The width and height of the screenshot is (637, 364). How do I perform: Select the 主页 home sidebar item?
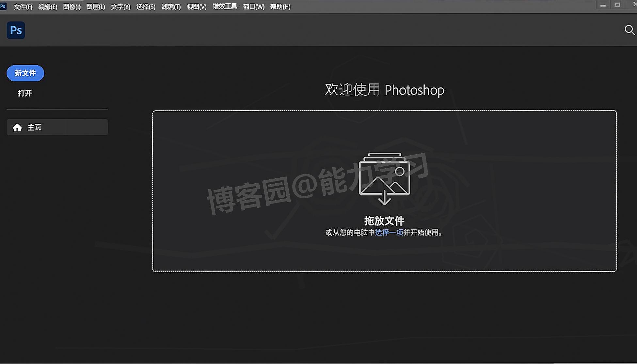tap(57, 127)
